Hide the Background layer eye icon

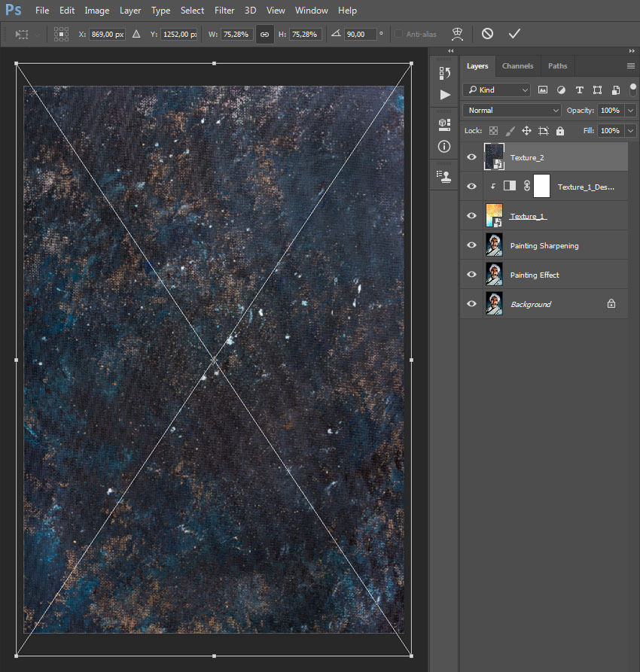tap(472, 304)
